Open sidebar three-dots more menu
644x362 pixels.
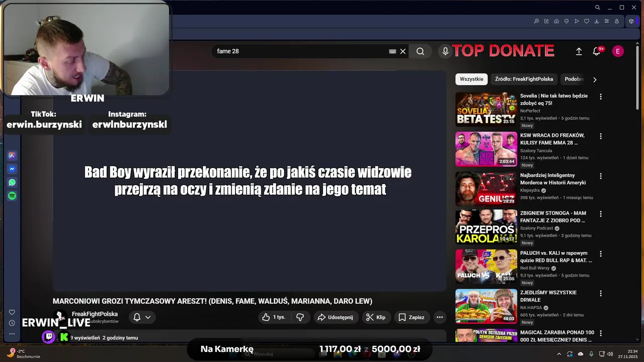[12, 333]
